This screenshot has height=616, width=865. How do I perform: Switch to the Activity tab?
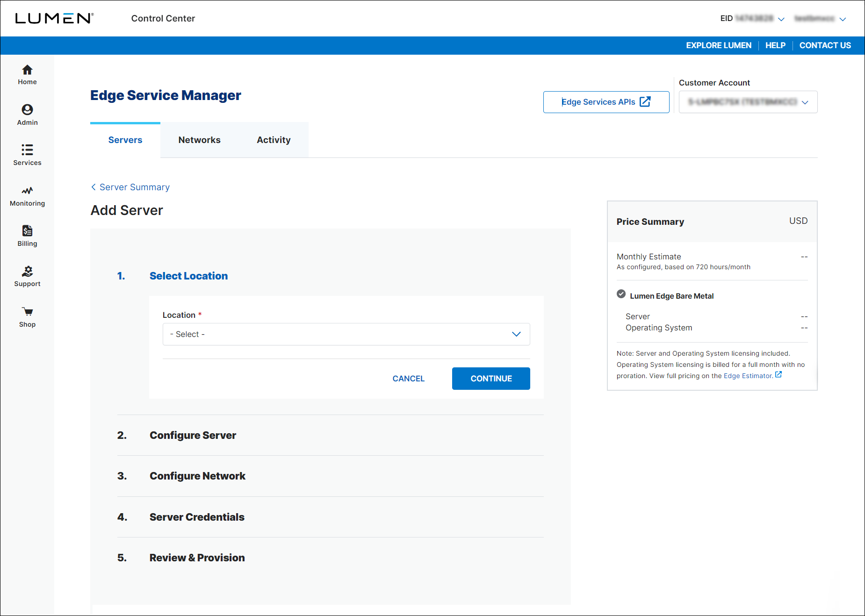point(274,140)
